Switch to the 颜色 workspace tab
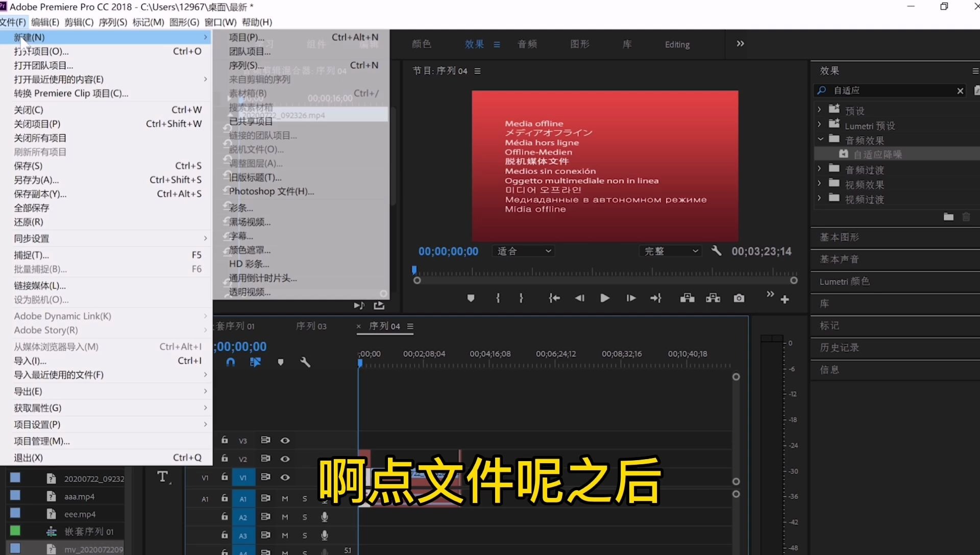The image size is (980, 555). coord(422,44)
